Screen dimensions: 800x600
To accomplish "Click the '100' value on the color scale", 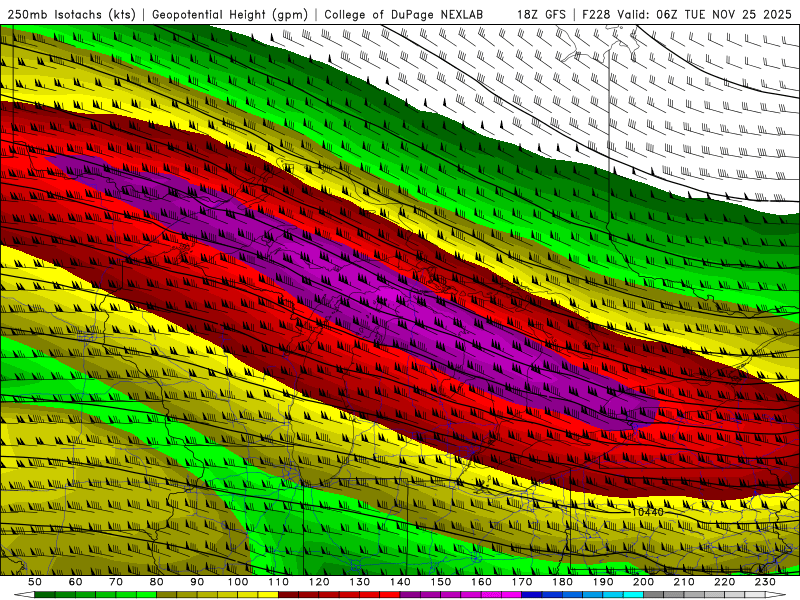I will [x=238, y=582].
